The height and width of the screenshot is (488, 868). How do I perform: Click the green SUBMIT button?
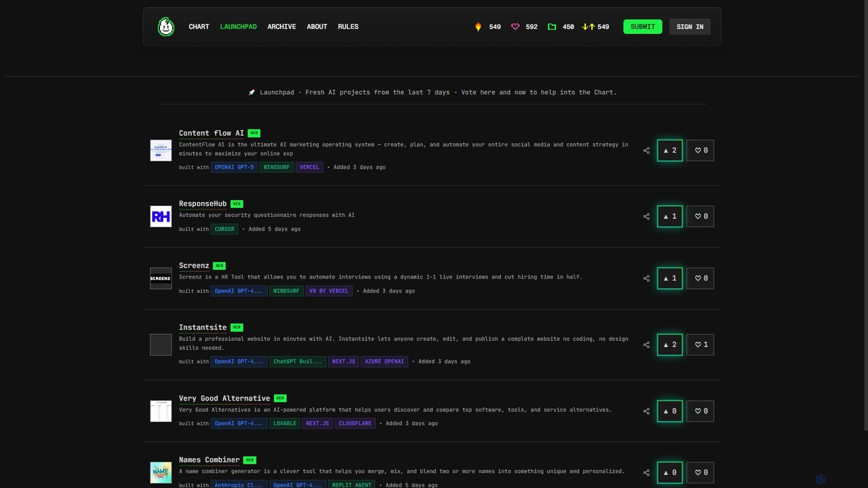point(643,26)
